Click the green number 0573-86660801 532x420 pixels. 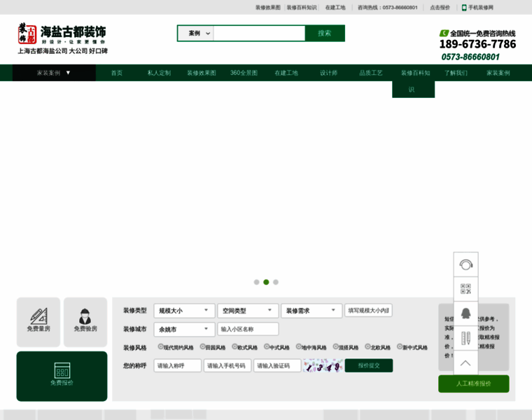470,57
